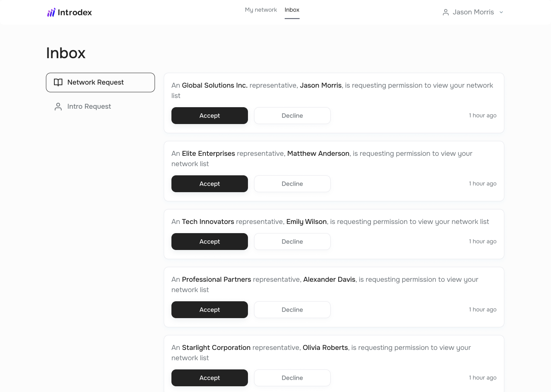Accept the Starlight Corporation request

(210, 378)
